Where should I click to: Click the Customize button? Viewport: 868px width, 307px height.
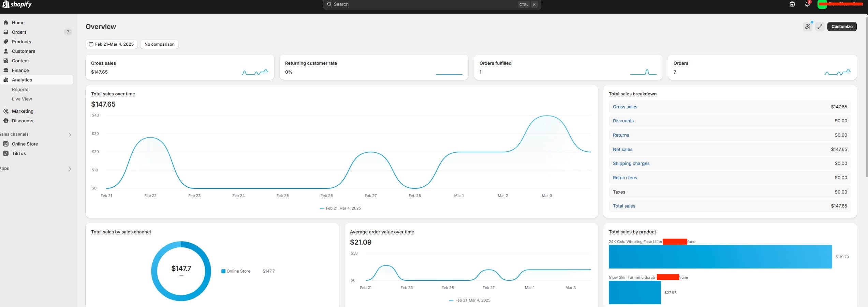[841, 27]
